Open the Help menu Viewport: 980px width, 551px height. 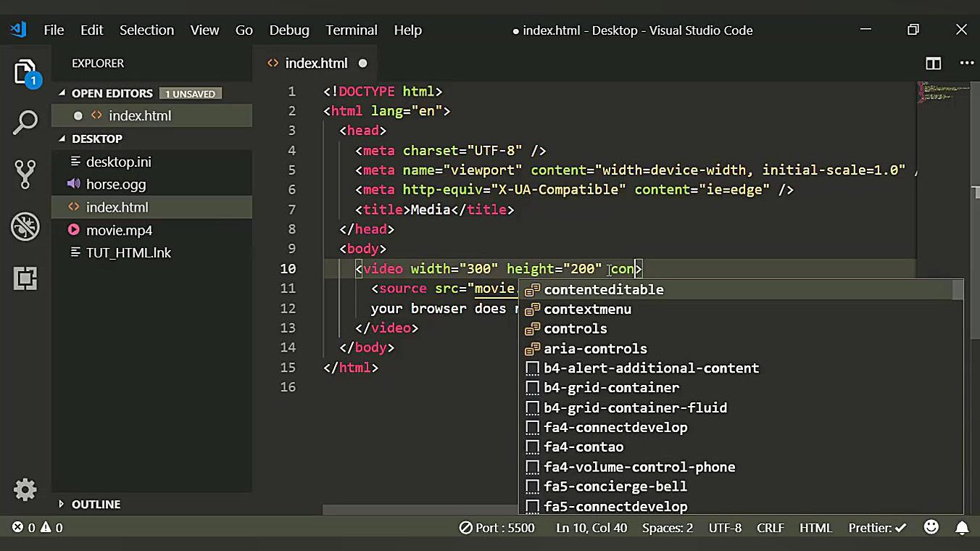[408, 30]
